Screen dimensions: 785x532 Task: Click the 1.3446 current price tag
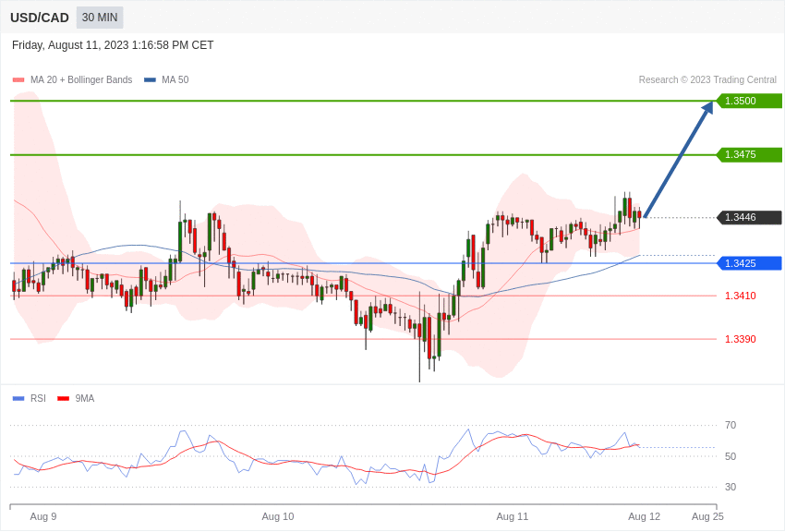749,217
